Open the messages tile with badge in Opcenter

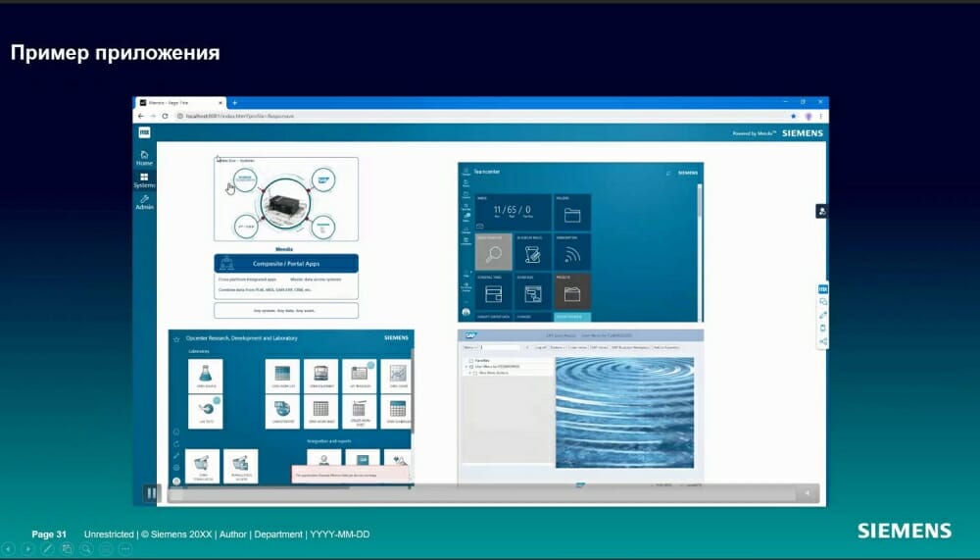tap(360, 376)
